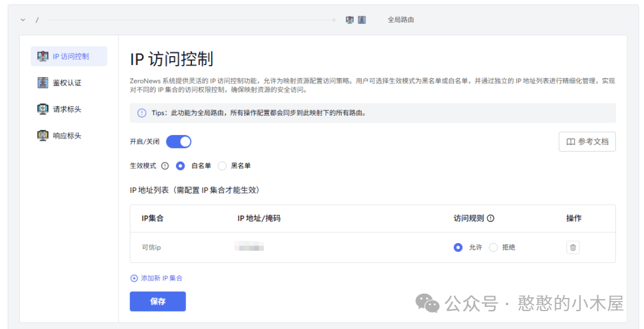Select the 白名单 radio option

(x=181, y=166)
